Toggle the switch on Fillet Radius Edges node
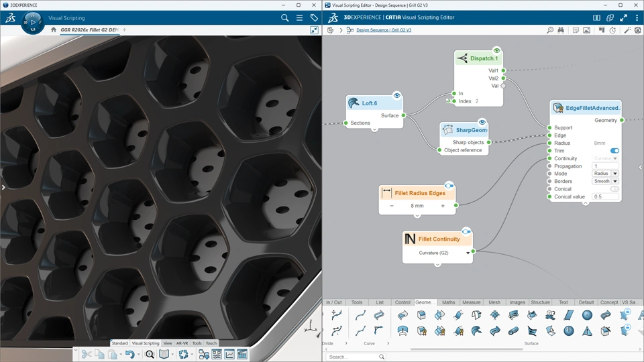The height and width of the screenshot is (362, 644). click(449, 186)
